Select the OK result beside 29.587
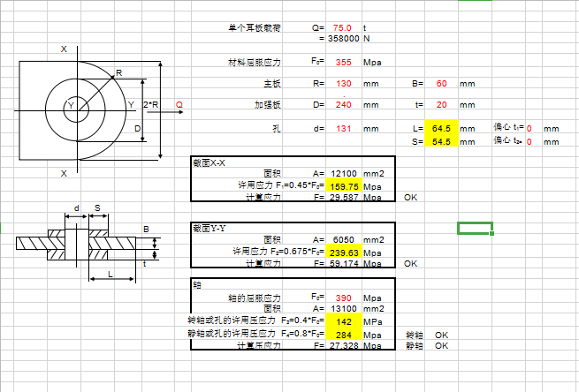Image resolution: width=579 pixels, height=392 pixels. pyautogui.click(x=410, y=197)
